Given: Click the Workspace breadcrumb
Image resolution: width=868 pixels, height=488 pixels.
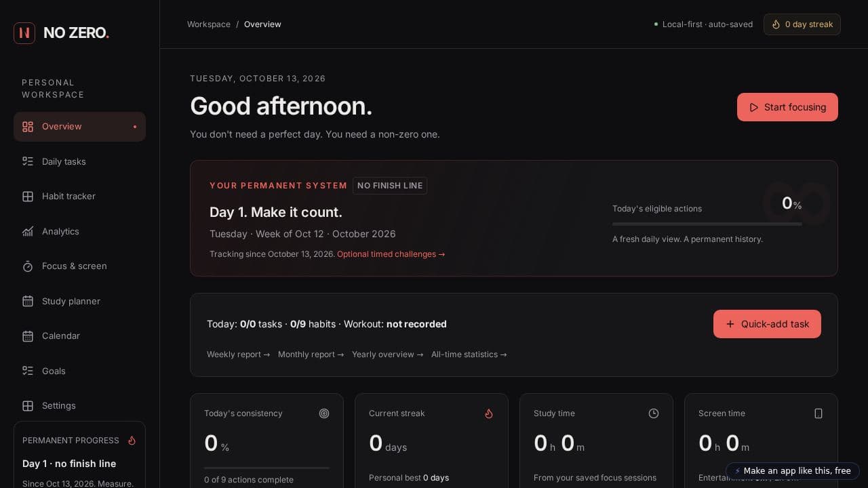Looking at the screenshot, I should 209,24.
